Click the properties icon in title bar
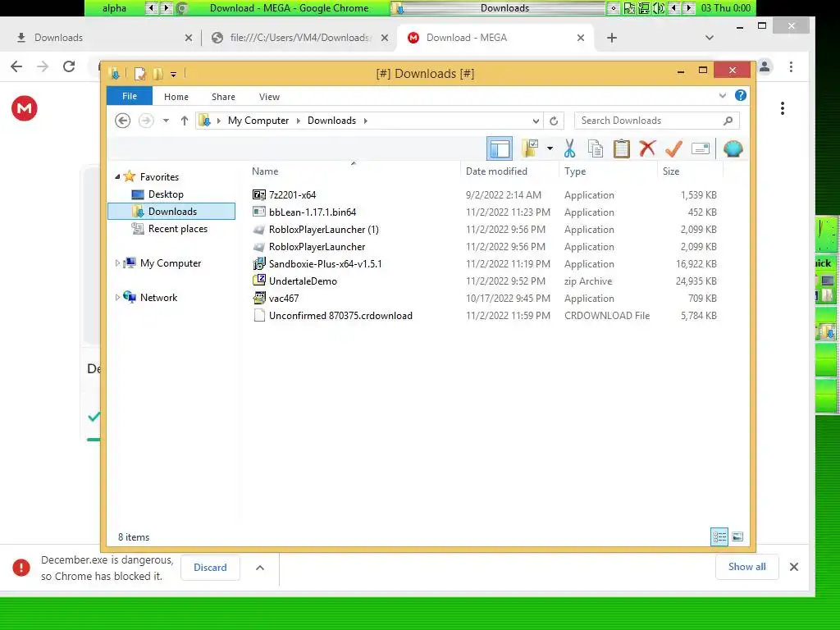This screenshot has width=840, height=630. (x=139, y=73)
